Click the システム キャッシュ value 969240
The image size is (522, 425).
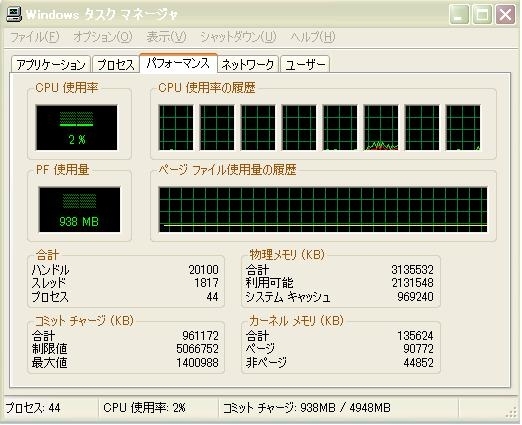pos(415,297)
